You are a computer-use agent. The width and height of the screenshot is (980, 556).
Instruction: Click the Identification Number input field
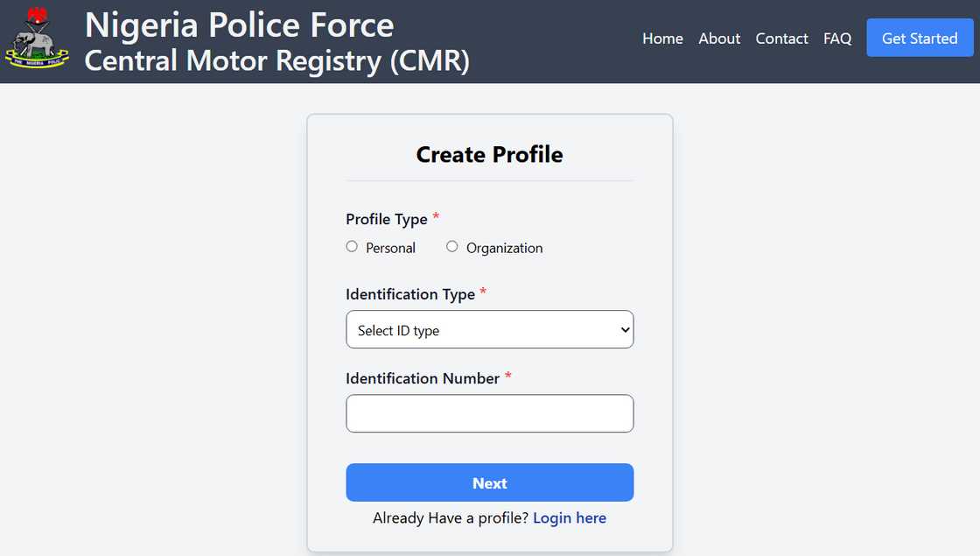489,412
